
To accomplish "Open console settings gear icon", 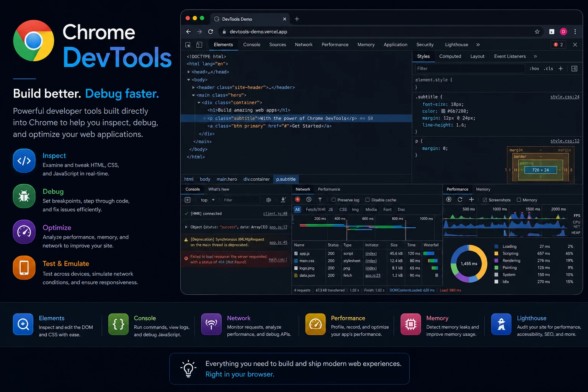I will click(269, 200).
